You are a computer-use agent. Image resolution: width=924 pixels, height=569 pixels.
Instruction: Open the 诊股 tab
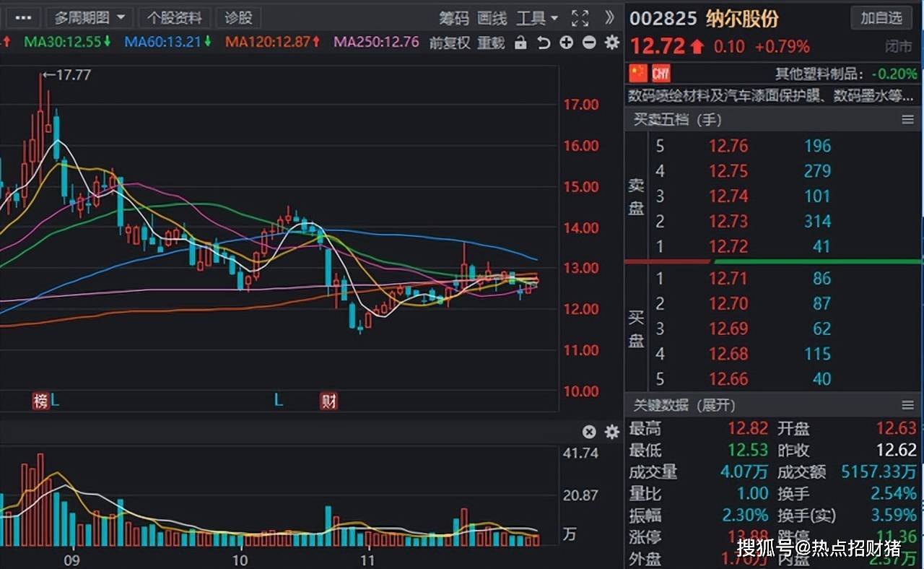[239, 17]
